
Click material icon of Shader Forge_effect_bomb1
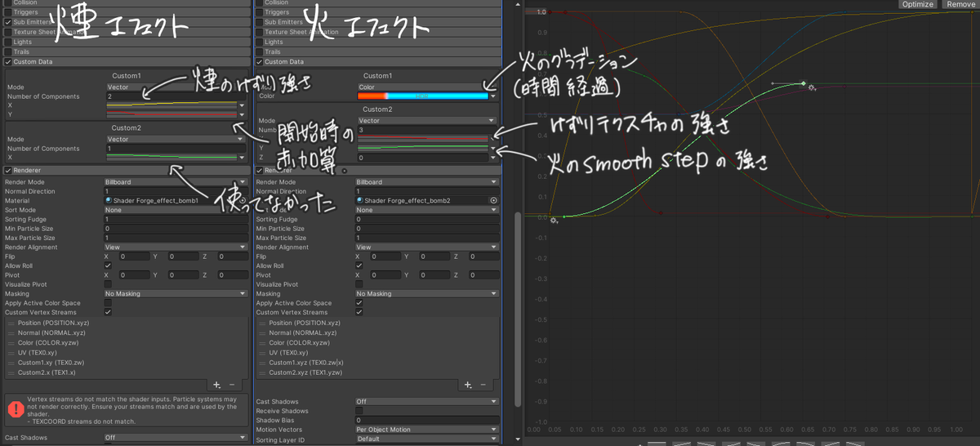[109, 200]
